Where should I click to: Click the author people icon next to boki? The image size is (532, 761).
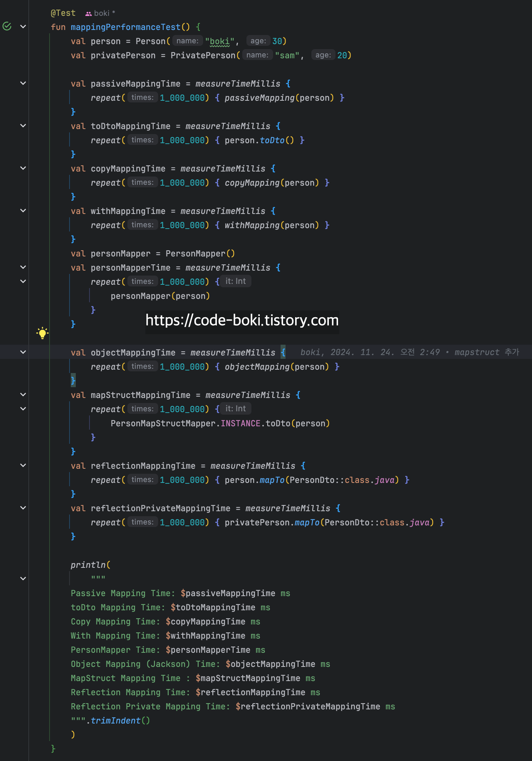(88, 14)
